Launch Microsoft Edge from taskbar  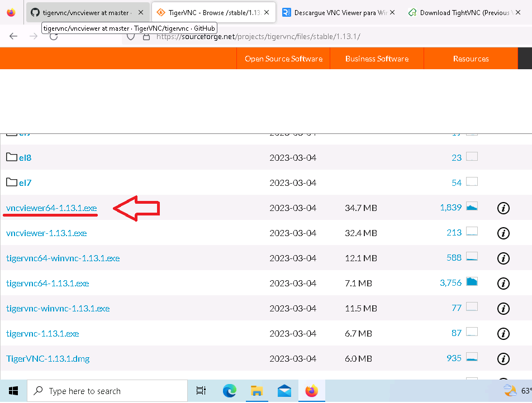(229, 391)
